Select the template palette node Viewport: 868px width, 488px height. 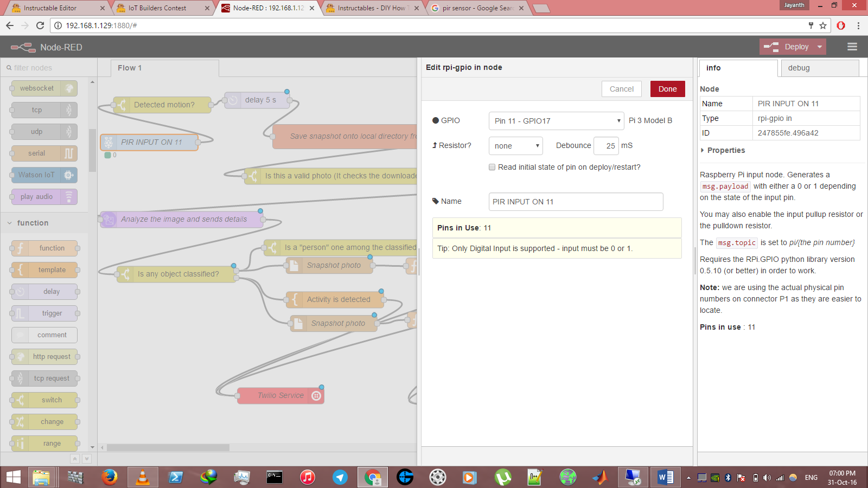(x=44, y=270)
